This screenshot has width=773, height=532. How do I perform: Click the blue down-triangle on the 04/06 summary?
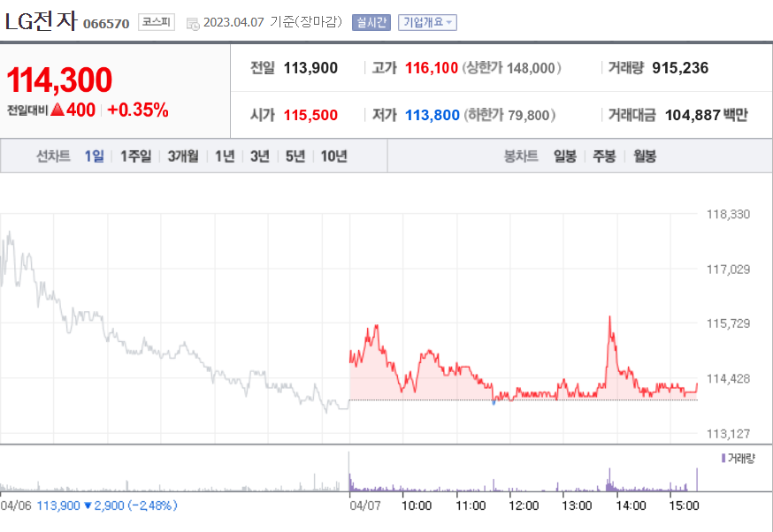tap(88, 505)
